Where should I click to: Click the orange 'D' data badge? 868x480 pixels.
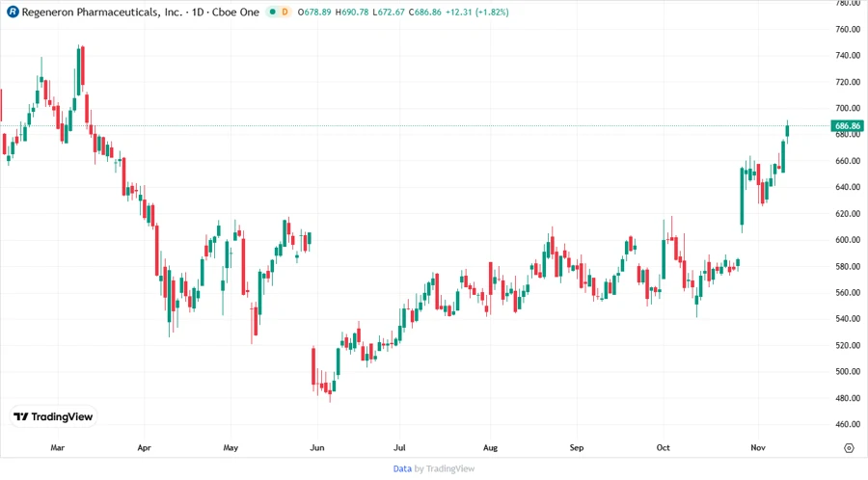pyautogui.click(x=285, y=12)
